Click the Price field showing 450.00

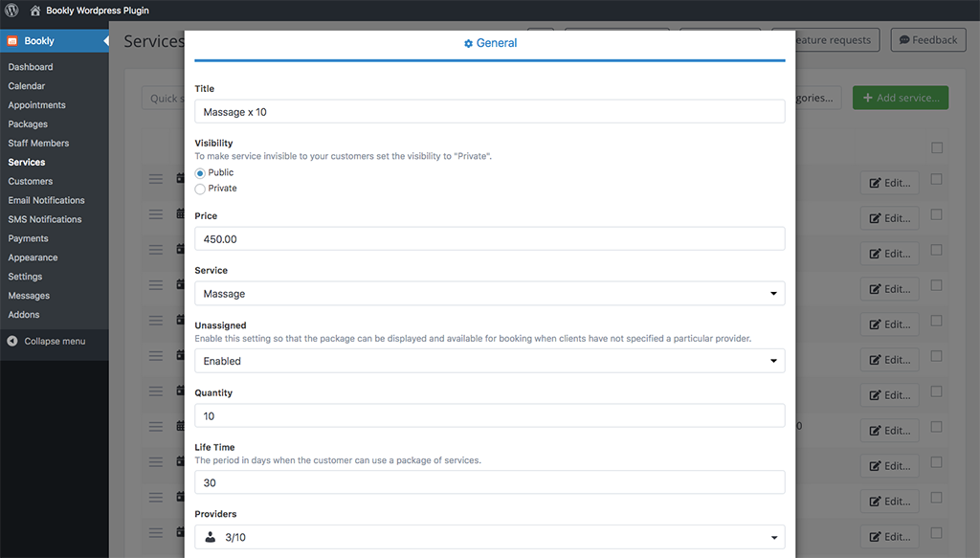pos(489,238)
